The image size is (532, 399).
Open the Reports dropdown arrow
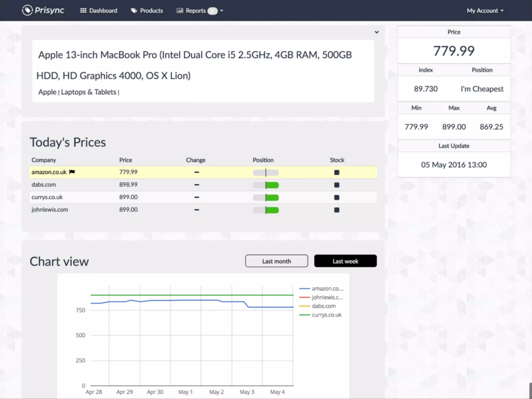pos(222,11)
